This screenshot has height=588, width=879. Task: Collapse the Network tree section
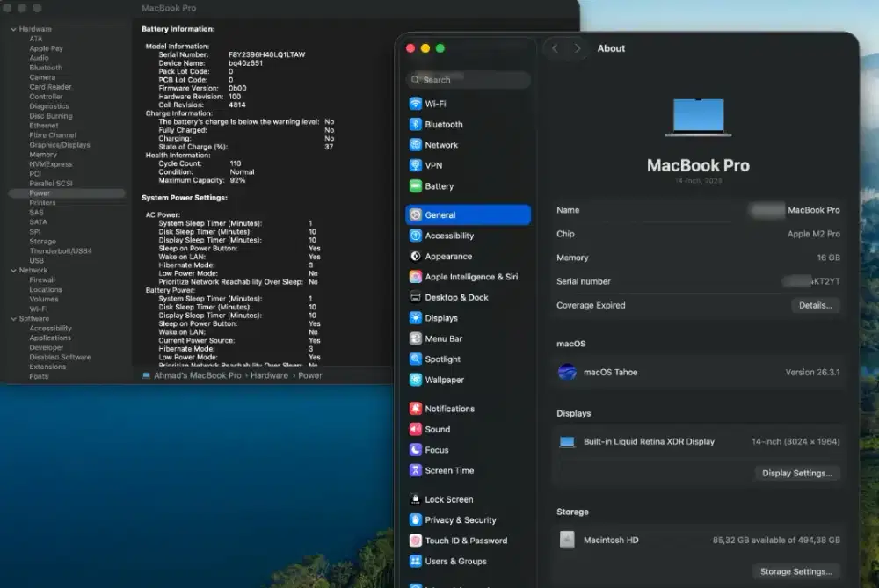pyautogui.click(x=13, y=271)
